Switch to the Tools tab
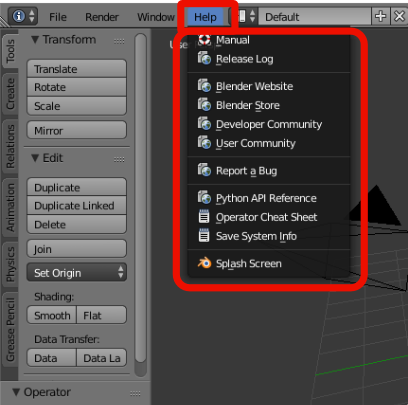 pyautogui.click(x=10, y=51)
